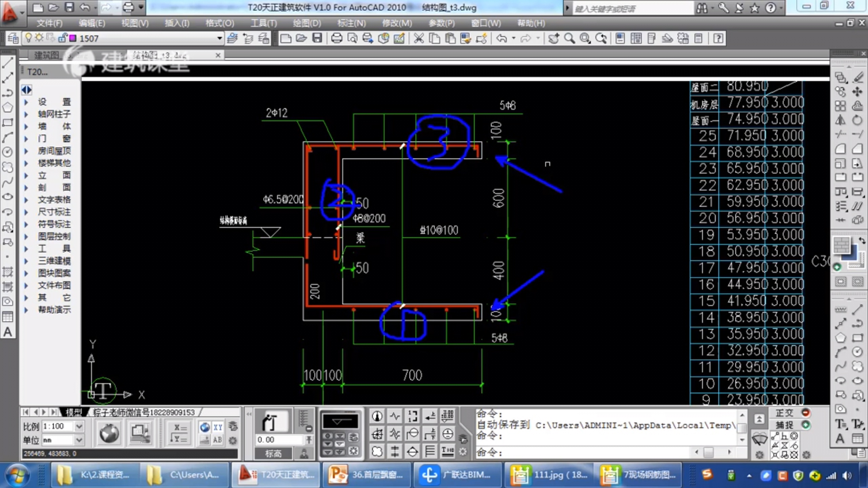The width and height of the screenshot is (868, 488).
Task: Click the windshield wiper clean-screen icon
Action: click(759, 439)
